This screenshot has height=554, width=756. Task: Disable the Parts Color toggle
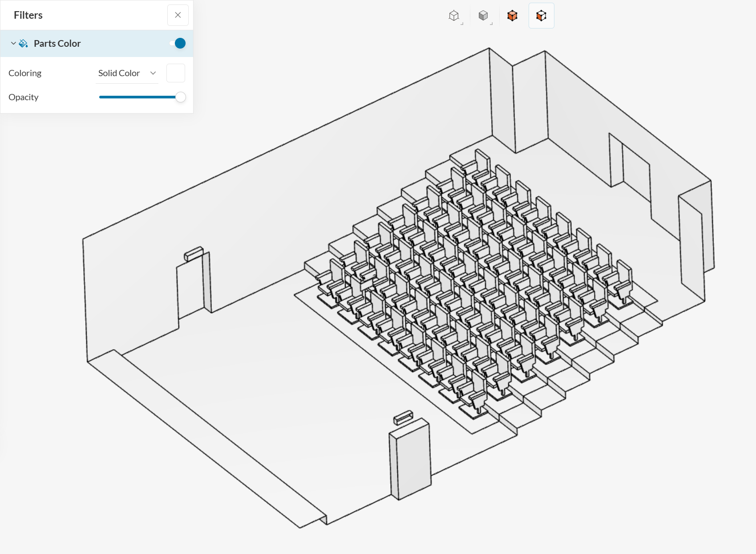(x=178, y=43)
